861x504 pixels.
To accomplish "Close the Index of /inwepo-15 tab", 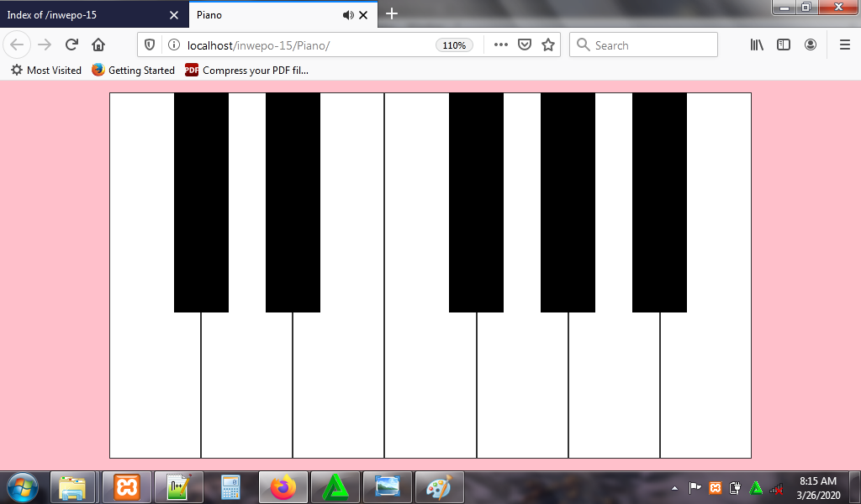I will [x=174, y=15].
